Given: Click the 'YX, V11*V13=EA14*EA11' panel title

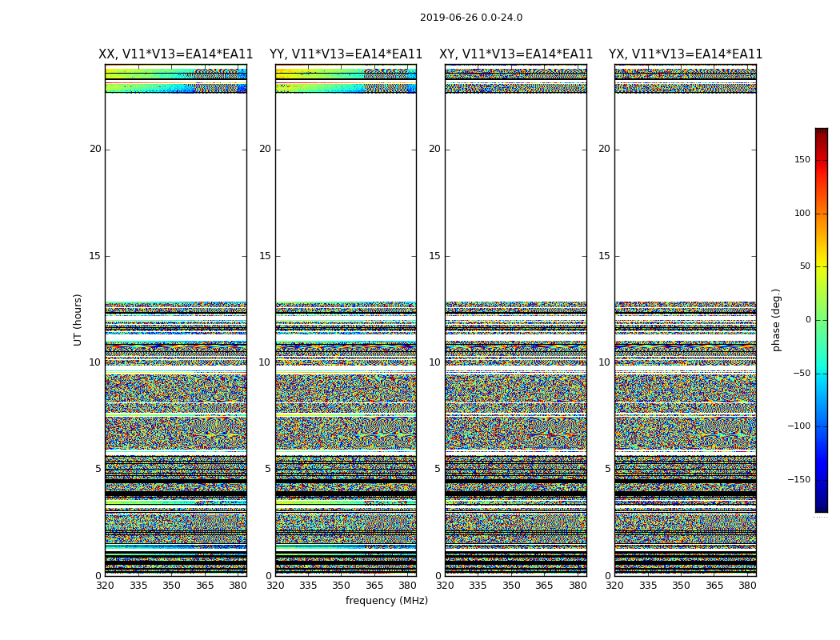Looking at the screenshot, I should coord(685,54).
